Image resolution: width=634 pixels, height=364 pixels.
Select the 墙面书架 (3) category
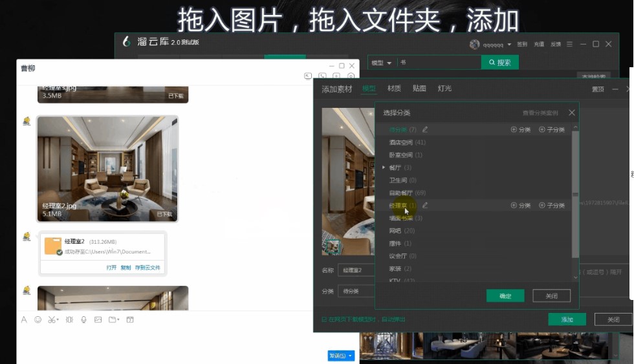click(406, 218)
